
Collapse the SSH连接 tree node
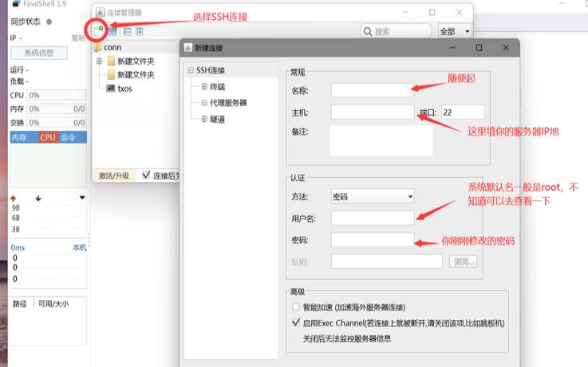[x=190, y=70]
